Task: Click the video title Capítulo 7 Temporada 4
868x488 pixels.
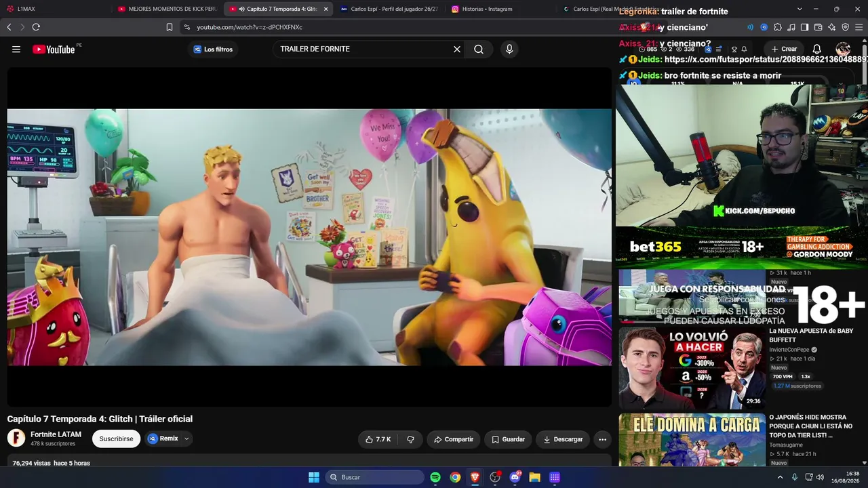Action: [x=100, y=419]
